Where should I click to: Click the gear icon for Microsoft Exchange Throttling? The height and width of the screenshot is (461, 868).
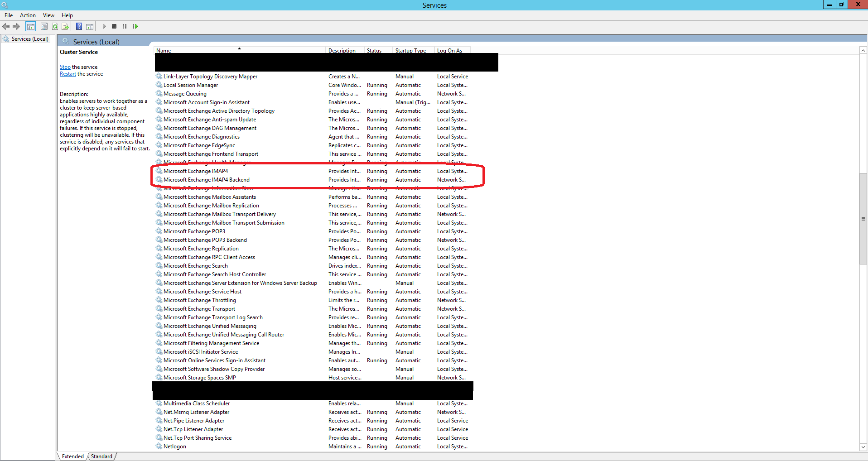pyautogui.click(x=159, y=300)
